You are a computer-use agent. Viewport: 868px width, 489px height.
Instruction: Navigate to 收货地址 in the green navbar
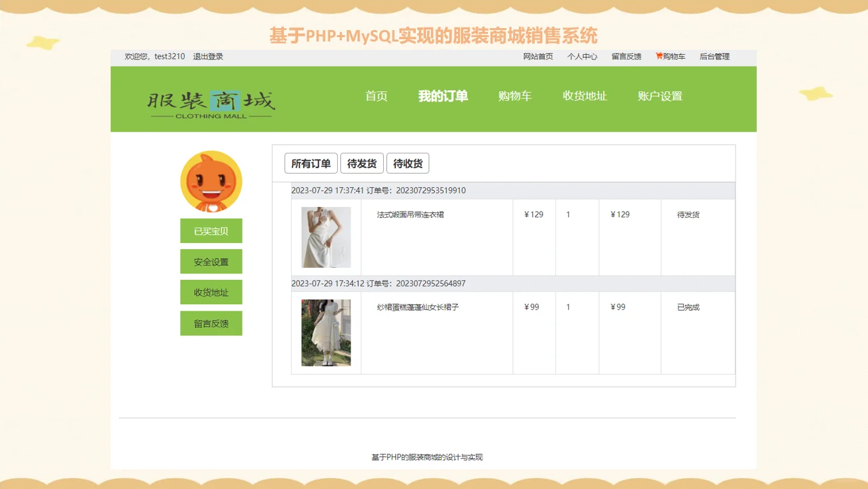click(x=584, y=96)
